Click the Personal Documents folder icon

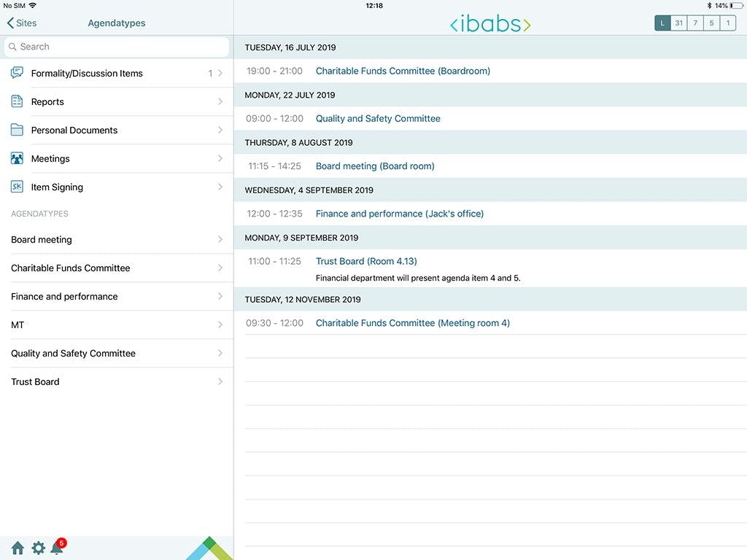[18, 130]
